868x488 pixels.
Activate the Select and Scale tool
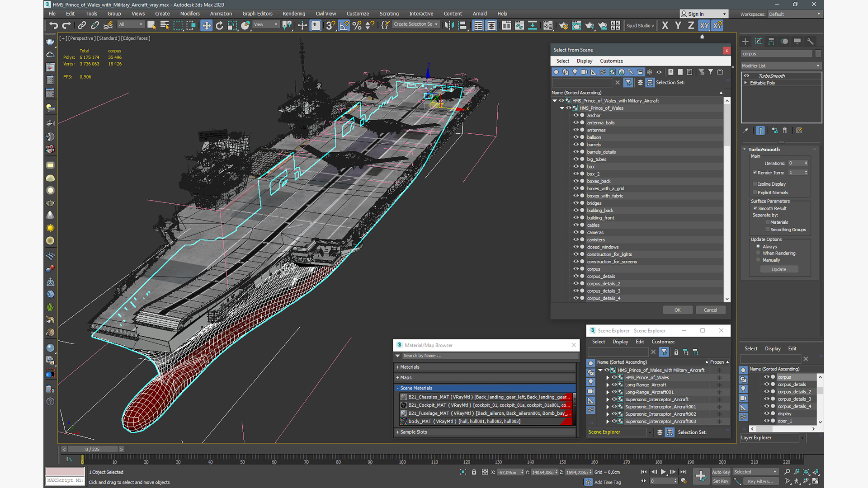coord(232,25)
